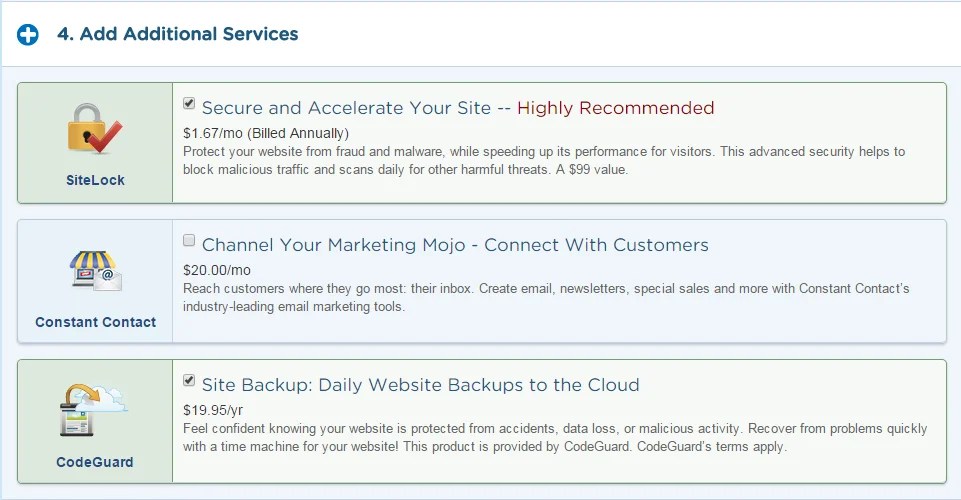Screen dimensions: 961x500
Task: Select the Highly Recommended red text
Action: (615, 108)
